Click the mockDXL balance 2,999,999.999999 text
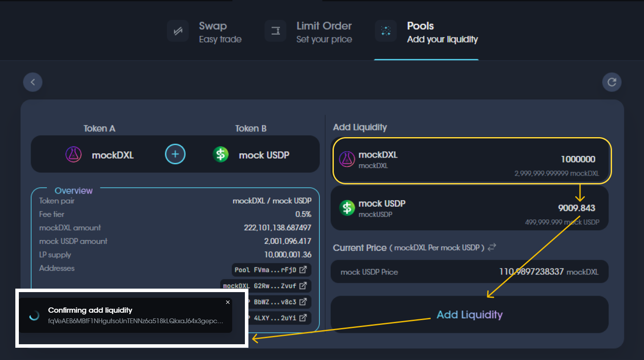The image size is (644, 360). [x=556, y=173]
